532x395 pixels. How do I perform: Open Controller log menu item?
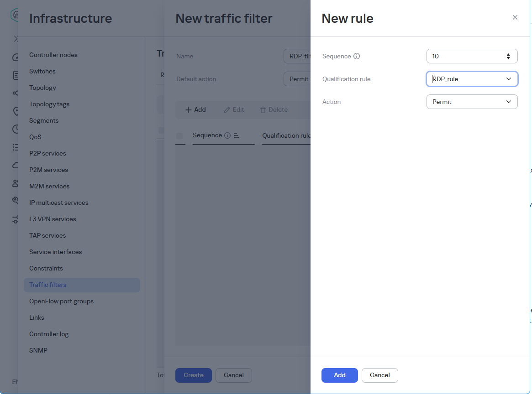pos(49,334)
